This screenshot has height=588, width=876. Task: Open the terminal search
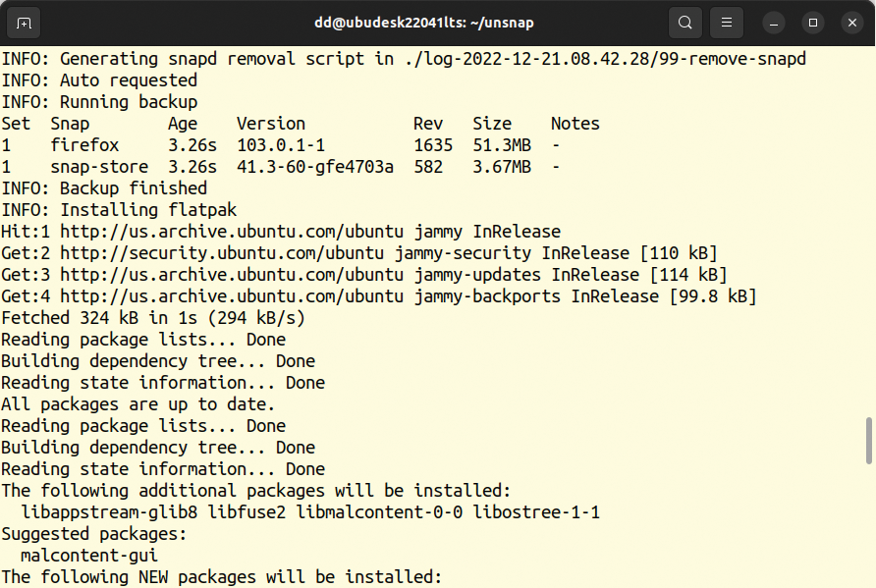(684, 23)
